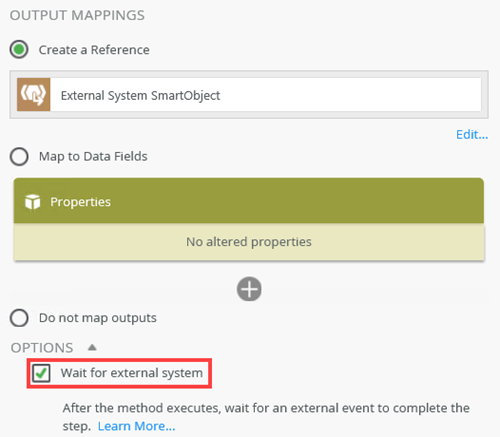This screenshot has width=500, height=437.
Task: Add a mapping with the plus icon
Action: [249, 289]
